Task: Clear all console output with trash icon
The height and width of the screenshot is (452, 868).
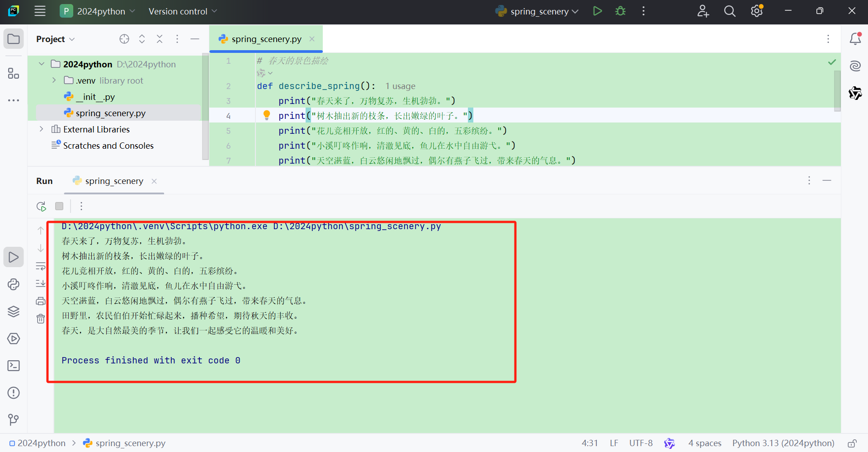Action: (x=41, y=319)
